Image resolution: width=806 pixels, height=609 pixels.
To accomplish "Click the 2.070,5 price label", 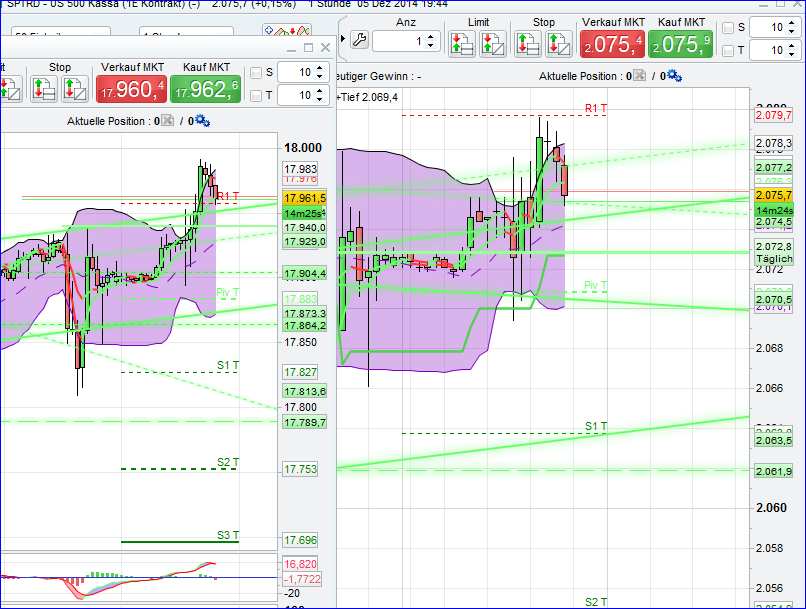I will pyautogui.click(x=774, y=300).
